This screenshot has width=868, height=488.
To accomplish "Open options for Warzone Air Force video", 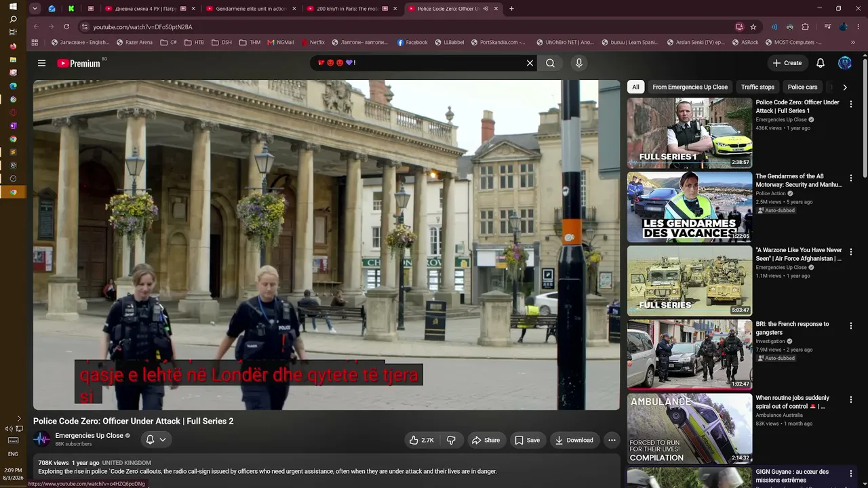I will click(x=851, y=251).
